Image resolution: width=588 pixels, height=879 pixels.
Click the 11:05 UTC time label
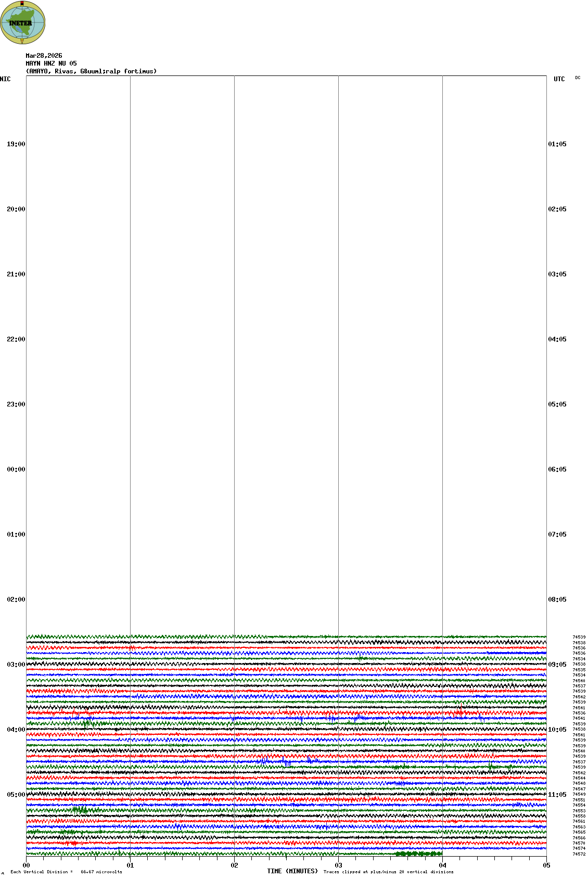click(x=557, y=795)
